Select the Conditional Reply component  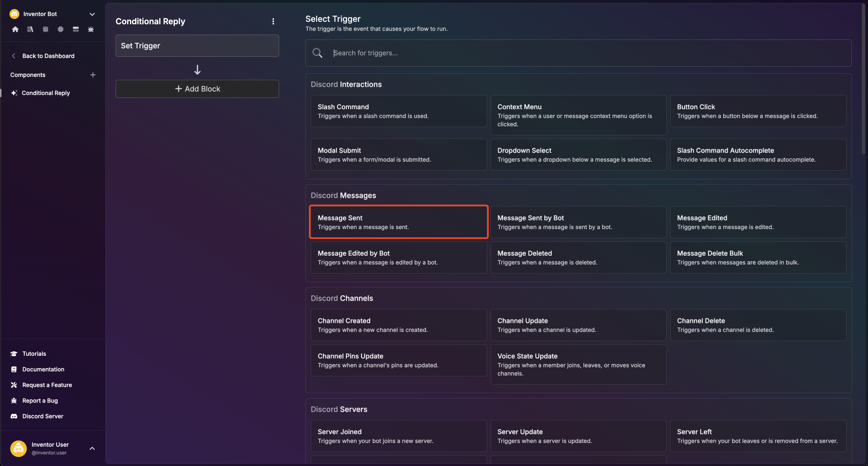pyautogui.click(x=46, y=93)
